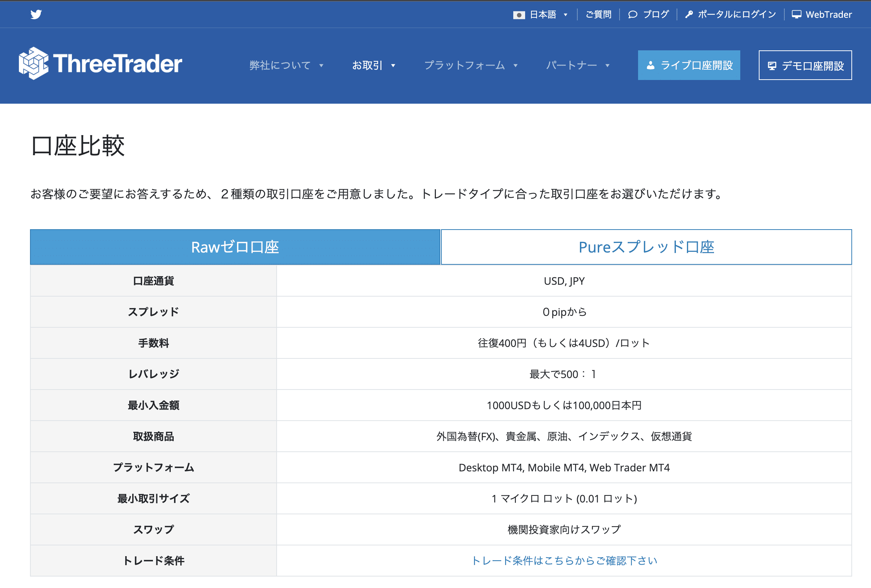
Task: Click the WebTrader monitor icon
Action: coord(797,14)
